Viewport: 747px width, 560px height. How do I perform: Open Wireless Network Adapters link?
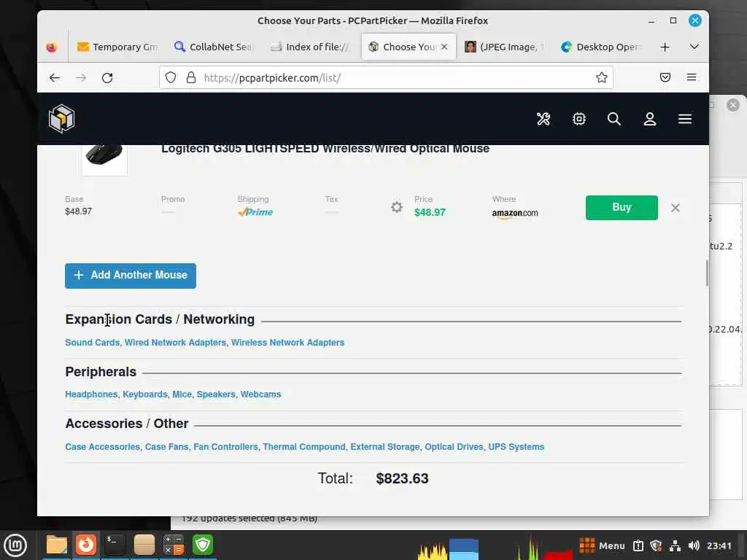pos(287,343)
